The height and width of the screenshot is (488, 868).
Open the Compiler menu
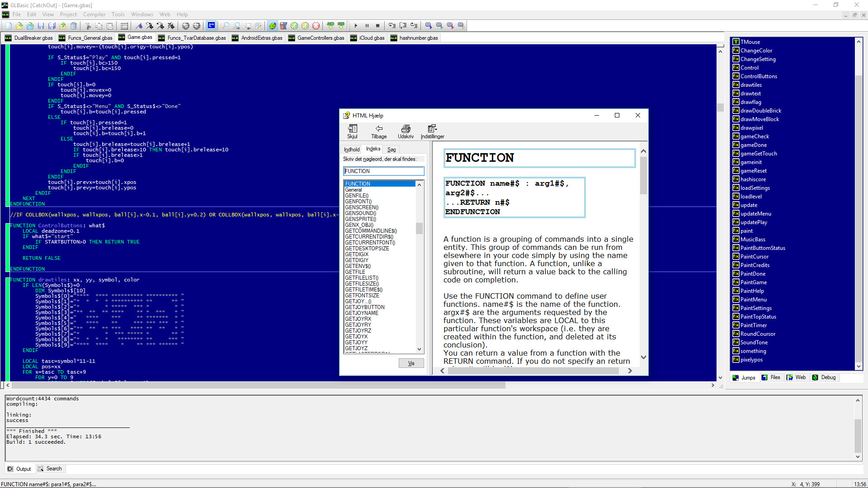click(x=94, y=14)
